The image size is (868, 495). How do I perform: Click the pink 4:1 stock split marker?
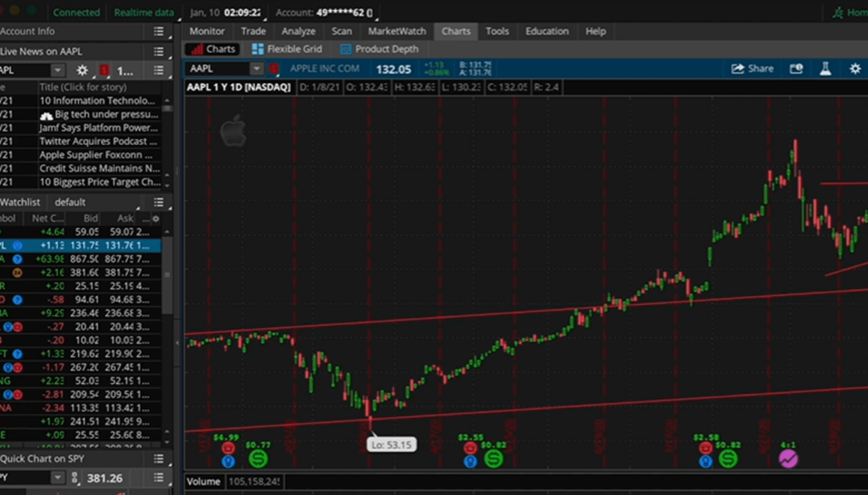click(x=788, y=459)
